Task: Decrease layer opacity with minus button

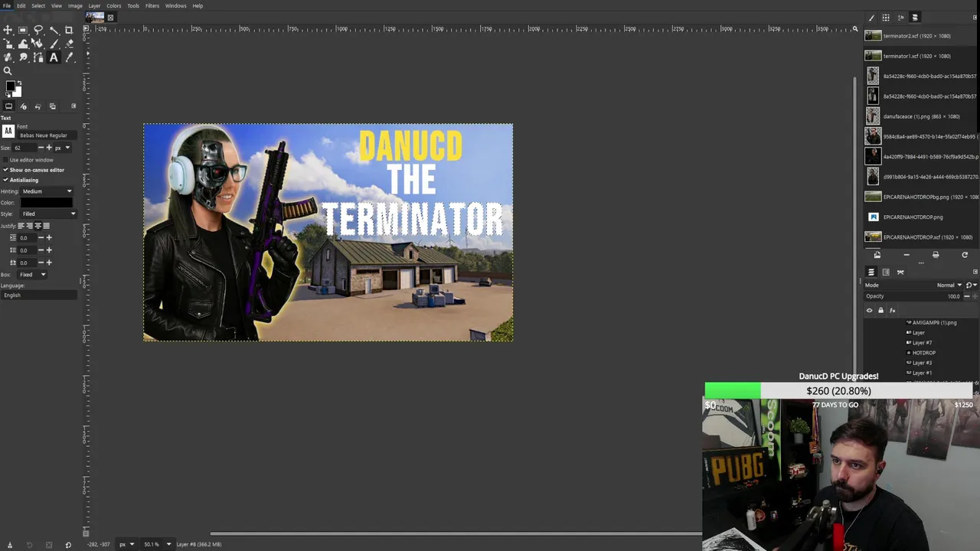Action: click(x=967, y=296)
